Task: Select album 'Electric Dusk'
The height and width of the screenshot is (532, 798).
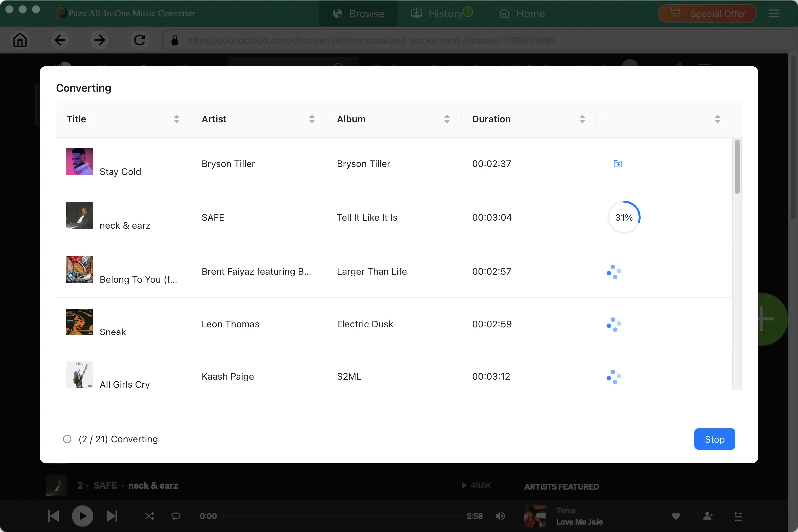Action: pyautogui.click(x=365, y=324)
